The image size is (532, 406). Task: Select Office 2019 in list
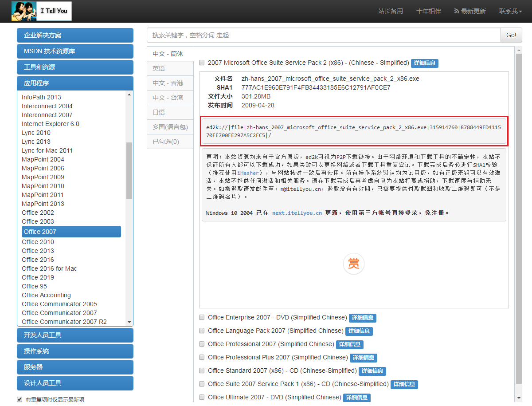point(38,277)
